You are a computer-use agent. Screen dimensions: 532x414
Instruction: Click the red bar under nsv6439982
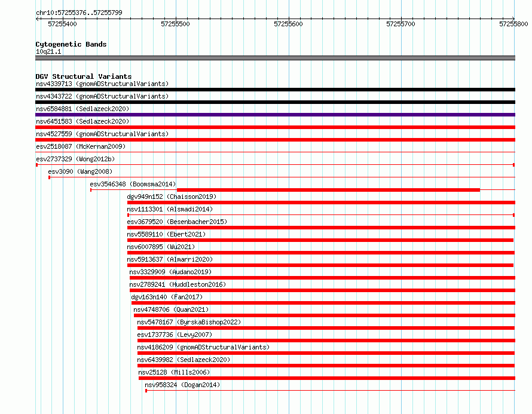click(326, 366)
